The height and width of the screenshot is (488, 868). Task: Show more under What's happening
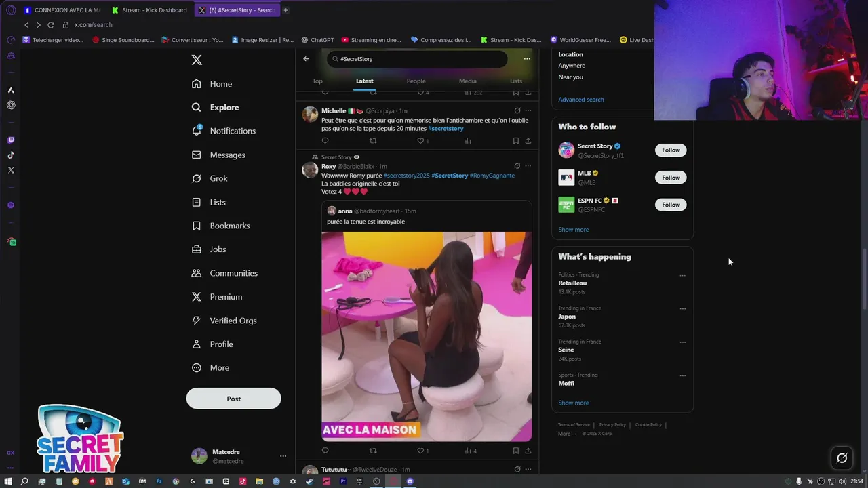[x=574, y=403]
